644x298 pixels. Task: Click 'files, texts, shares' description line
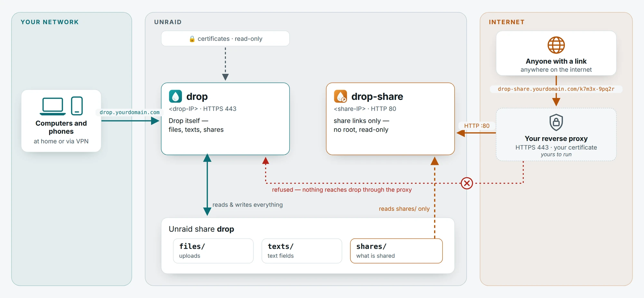click(196, 130)
